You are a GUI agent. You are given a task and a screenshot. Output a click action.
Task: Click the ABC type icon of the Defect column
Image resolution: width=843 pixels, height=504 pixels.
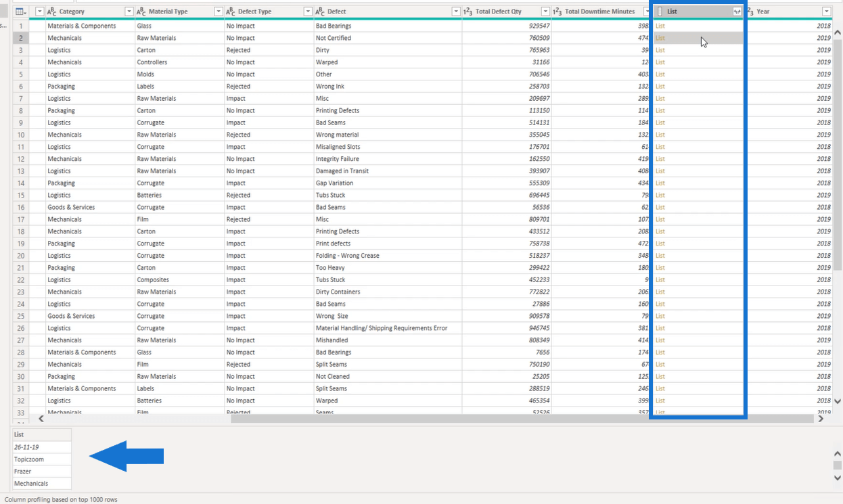pos(319,12)
